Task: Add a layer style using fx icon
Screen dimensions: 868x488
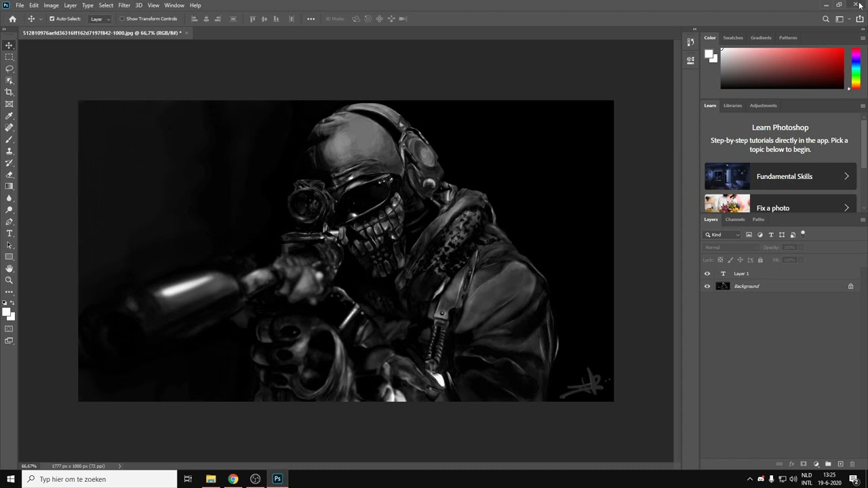Action: click(x=791, y=464)
